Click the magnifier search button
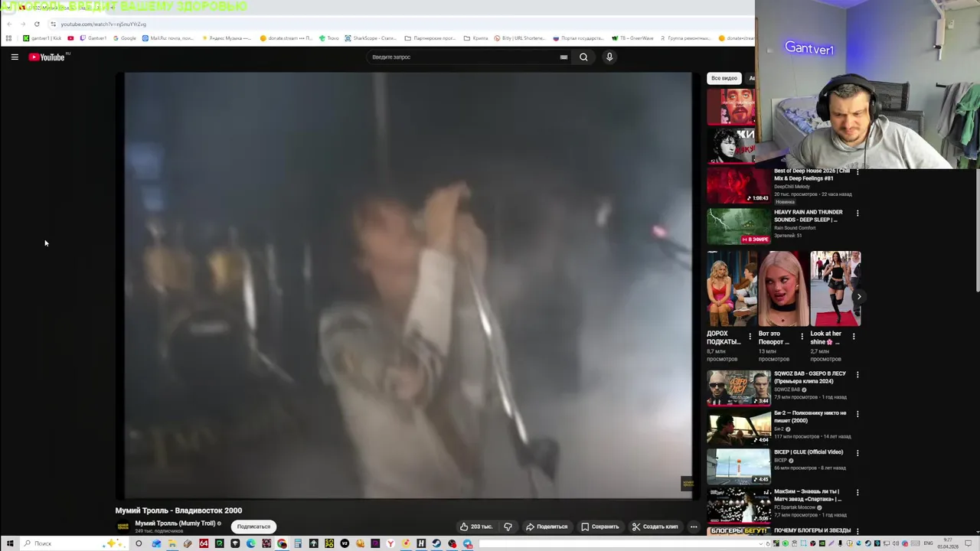The height and width of the screenshot is (551, 980). (x=583, y=57)
